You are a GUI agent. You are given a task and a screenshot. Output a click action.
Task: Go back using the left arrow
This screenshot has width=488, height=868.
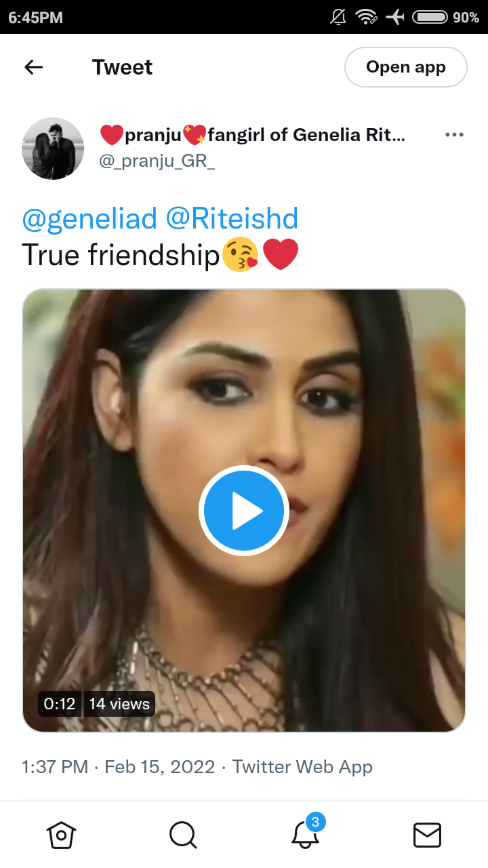pos(33,67)
